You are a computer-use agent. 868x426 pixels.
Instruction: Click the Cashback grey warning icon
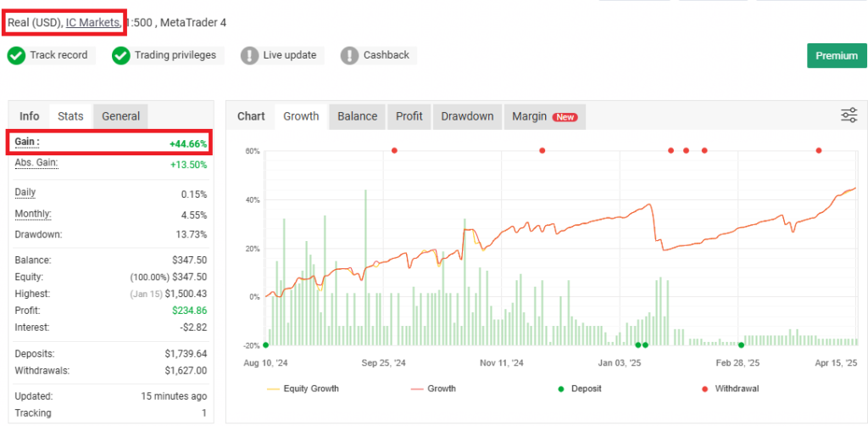[349, 55]
